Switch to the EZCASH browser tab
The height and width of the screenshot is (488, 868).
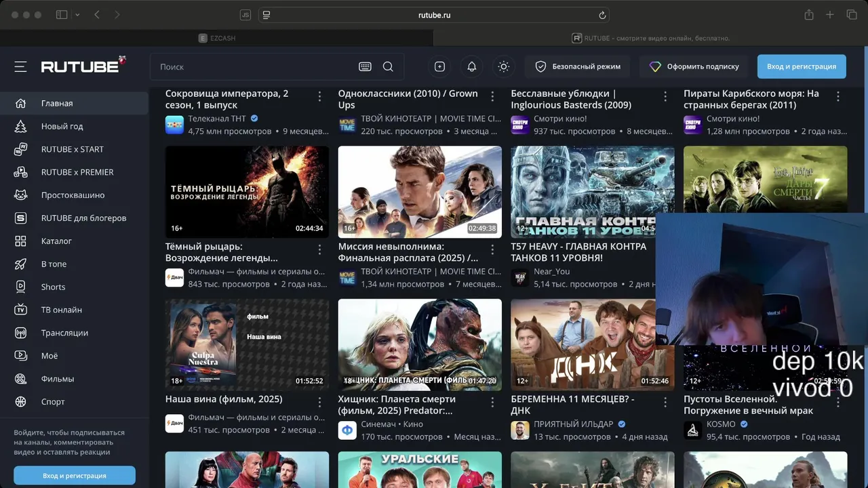click(217, 38)
